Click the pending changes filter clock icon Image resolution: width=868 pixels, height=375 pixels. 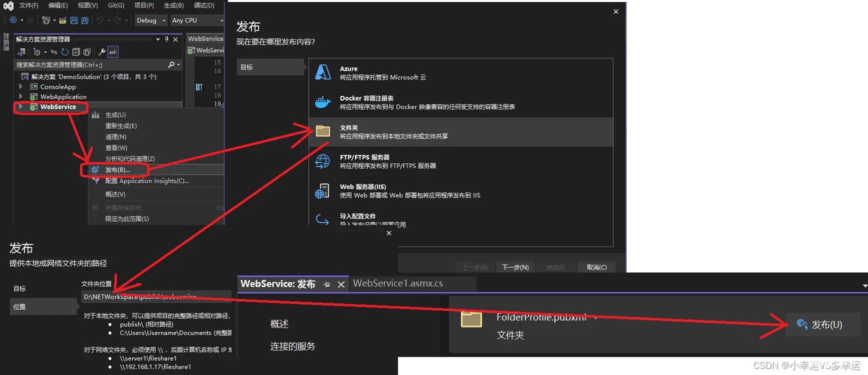[36, 52]
